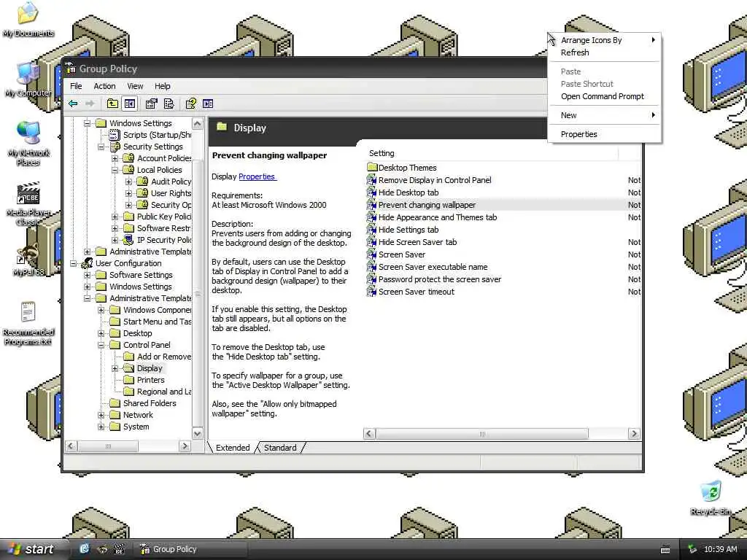Image resolution: width=747 pixels, height=560 pixels.
Task: Switch to the Standard tab
Action: [280, 448]
